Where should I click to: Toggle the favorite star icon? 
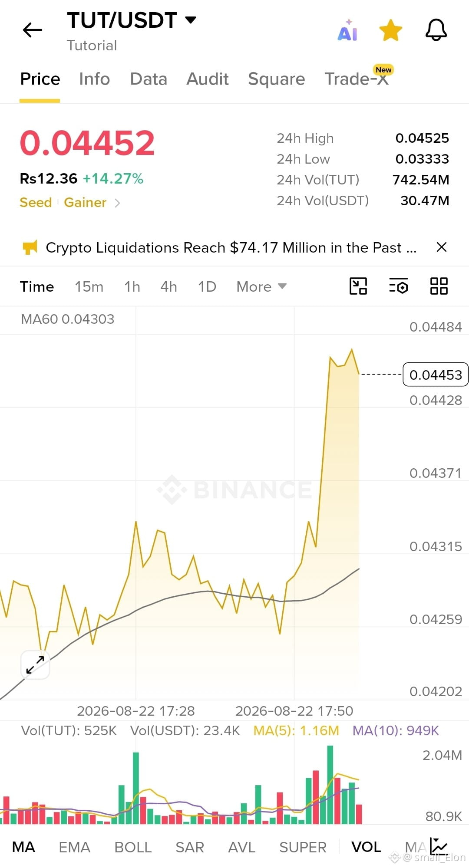click(391, 30)
